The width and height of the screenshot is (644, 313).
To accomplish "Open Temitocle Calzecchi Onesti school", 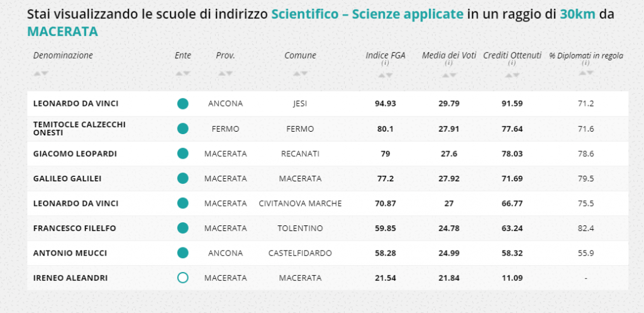I will click(79, 128).
